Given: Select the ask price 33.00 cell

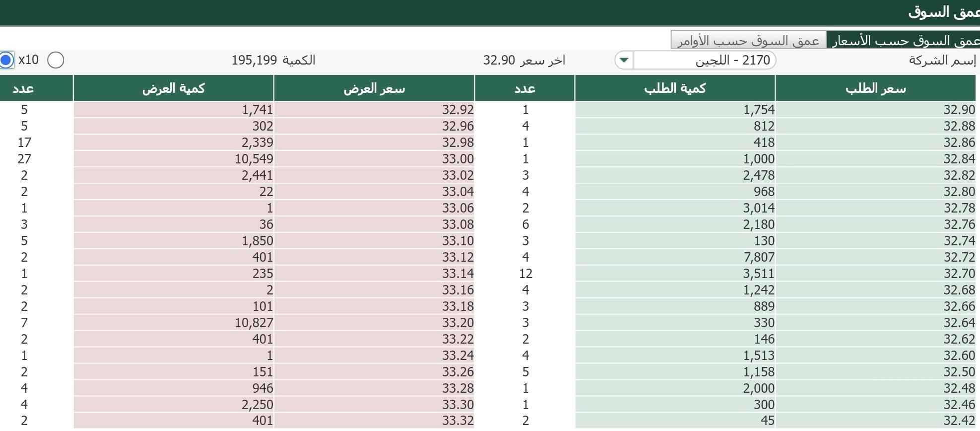Looking at the screenshot, I should pos(374,159).
